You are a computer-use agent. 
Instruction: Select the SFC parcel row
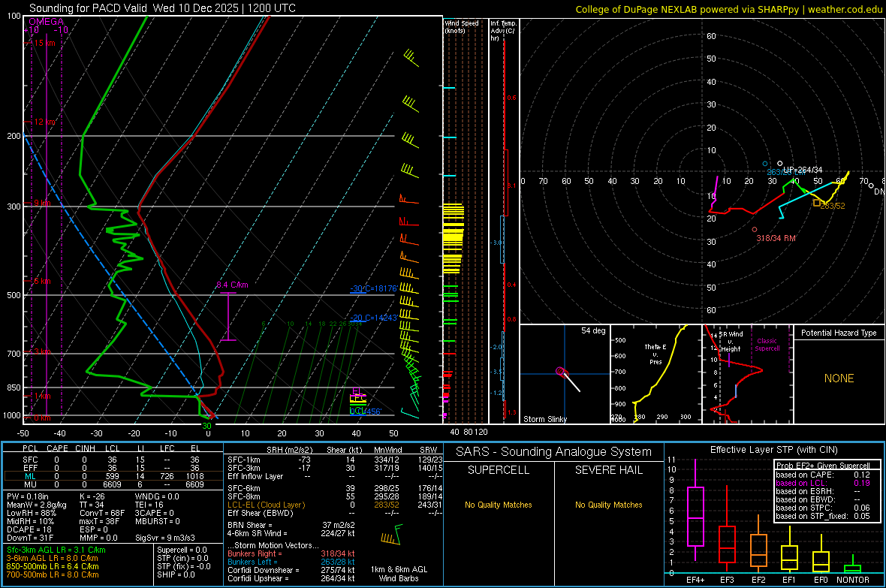coord(113,460)
